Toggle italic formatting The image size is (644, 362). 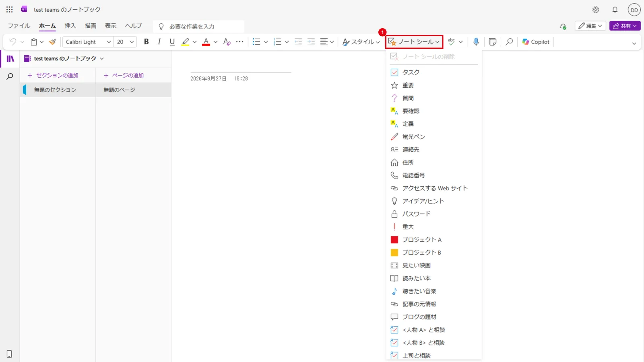pos(159,42)
